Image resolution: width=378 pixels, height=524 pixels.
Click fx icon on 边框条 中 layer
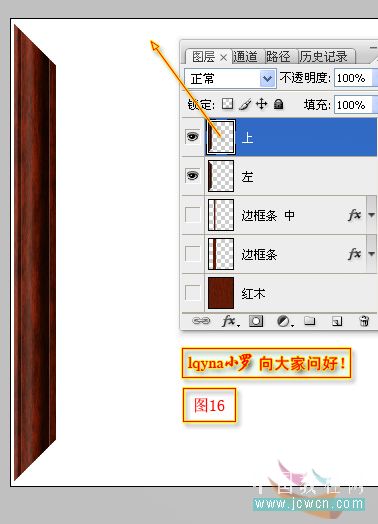coord(355,215)
